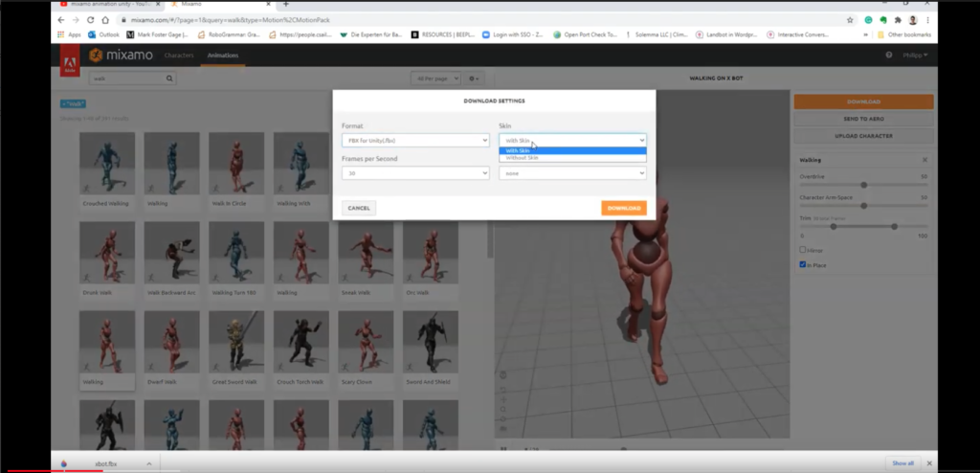Image resolution: width=980 pixels, height=473 pixels.
Task: Dismiss the downloads bar with X
Action: click(929, 462)
